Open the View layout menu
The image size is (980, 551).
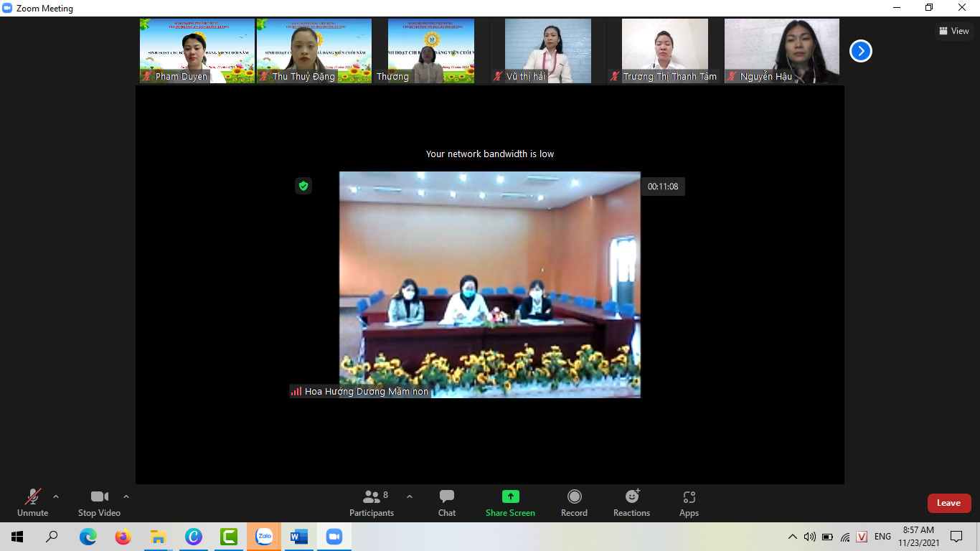(954, 31)
